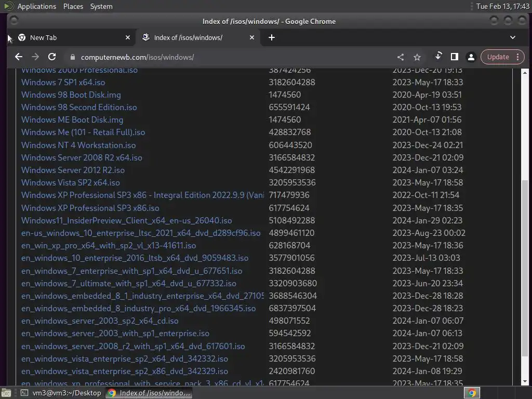The height and width of the screenshot is (399, 532).
Task: Select the Chrome window taskbar entry
Action: pos(149,393)
